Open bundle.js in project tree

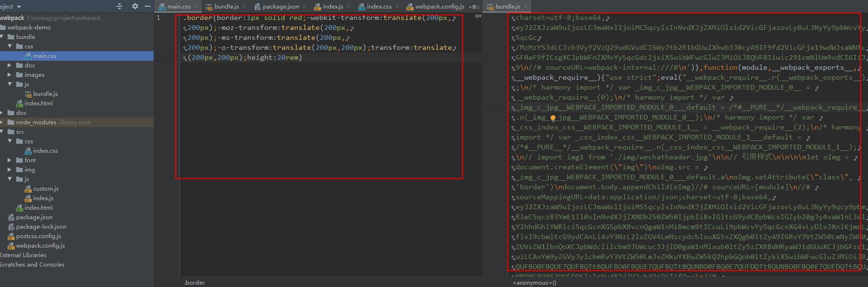[46, 93]
